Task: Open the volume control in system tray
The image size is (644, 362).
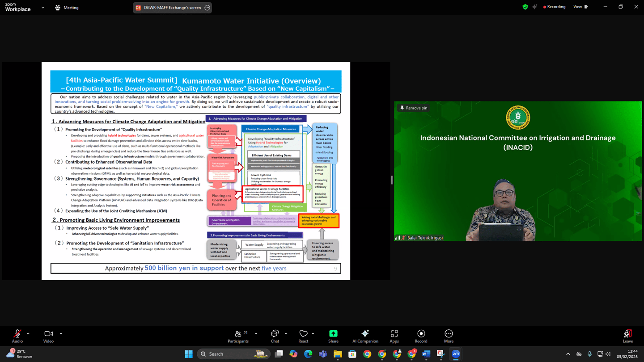Action: [x=608, y=354]
